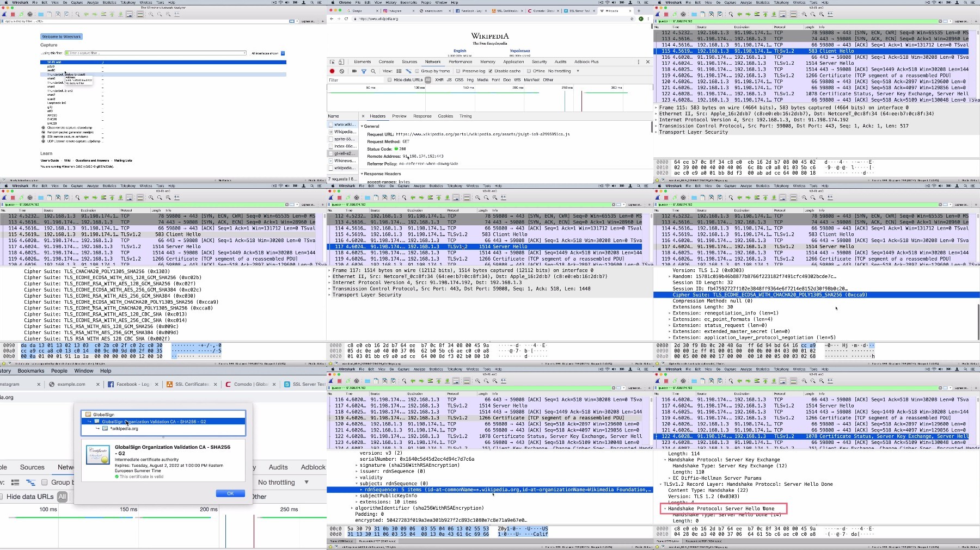980x550 pixels.
Task: Open DevTools three-dot customize menu icon
Action: pyautogui.click(x=639, y=62)
